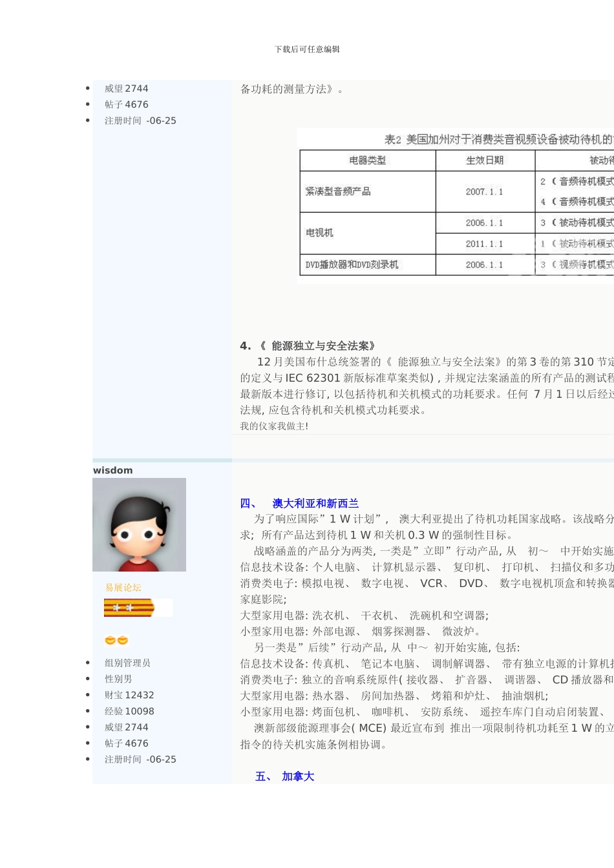Open the 四、澳大利亚和新西兰 heading link
Viewport: 614px width, 868px height.
(x=299, y=503)
